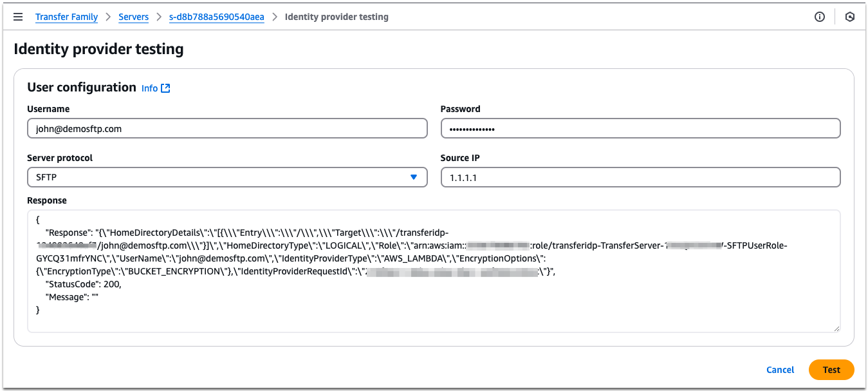This screenshot has height=391, width=868.
Task: Click the Source IP field showing 1.1.1.1
Action: [640, 177]
